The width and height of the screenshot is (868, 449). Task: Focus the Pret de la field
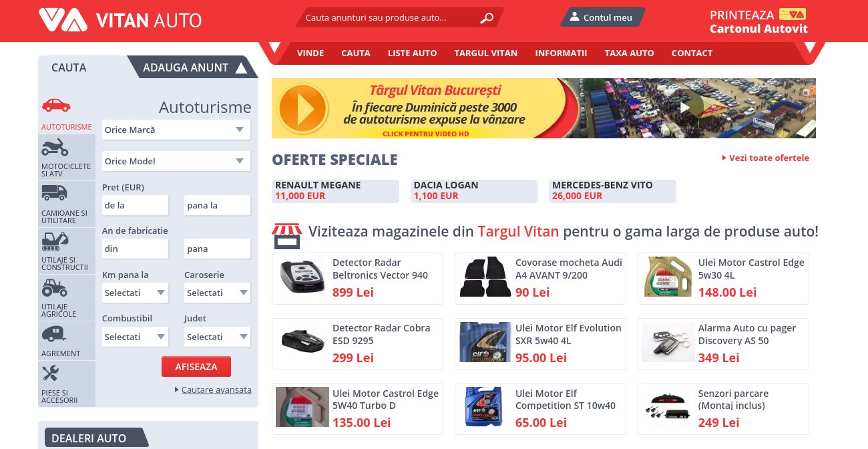(x=136, y=205)
